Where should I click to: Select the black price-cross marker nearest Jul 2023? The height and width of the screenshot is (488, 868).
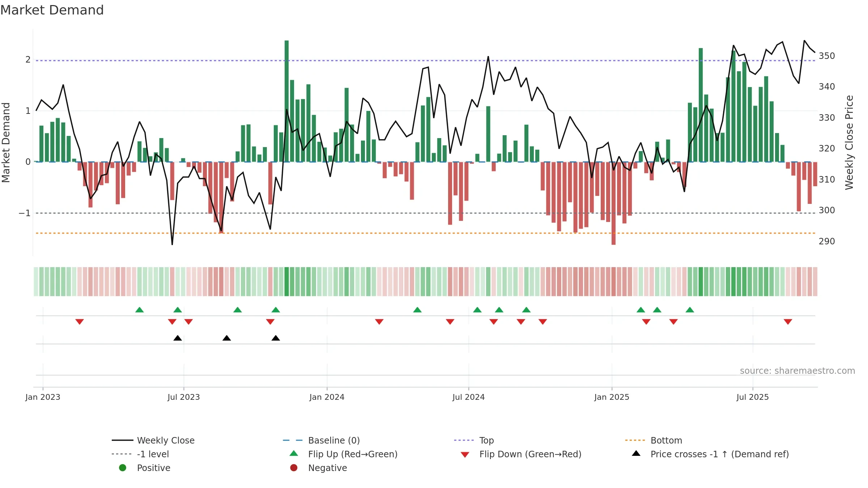coord(178,338)
